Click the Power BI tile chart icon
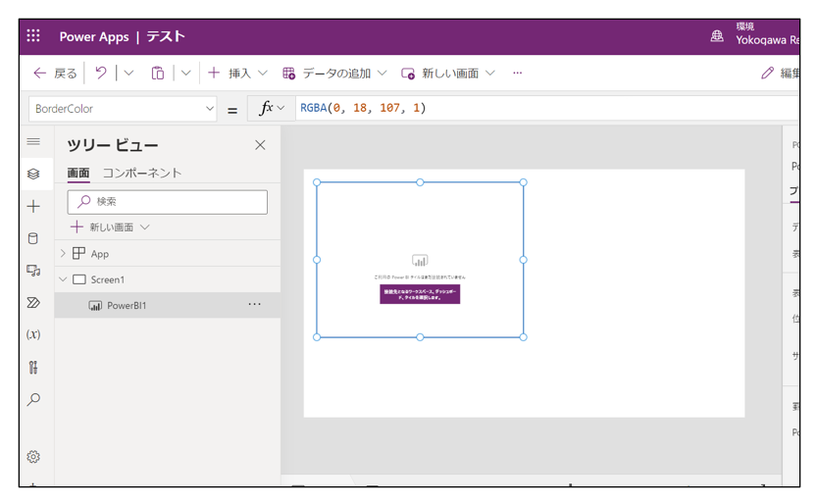 pos(420,260)
